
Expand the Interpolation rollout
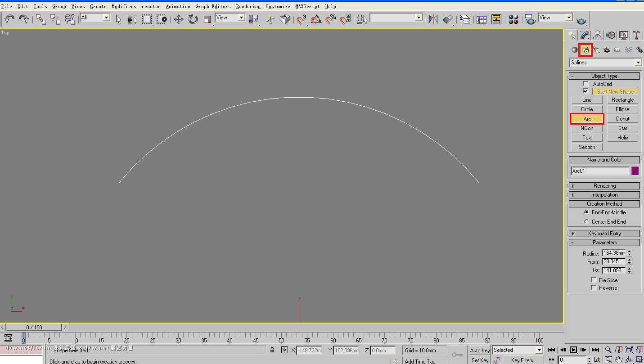click(x=604, y=195)
